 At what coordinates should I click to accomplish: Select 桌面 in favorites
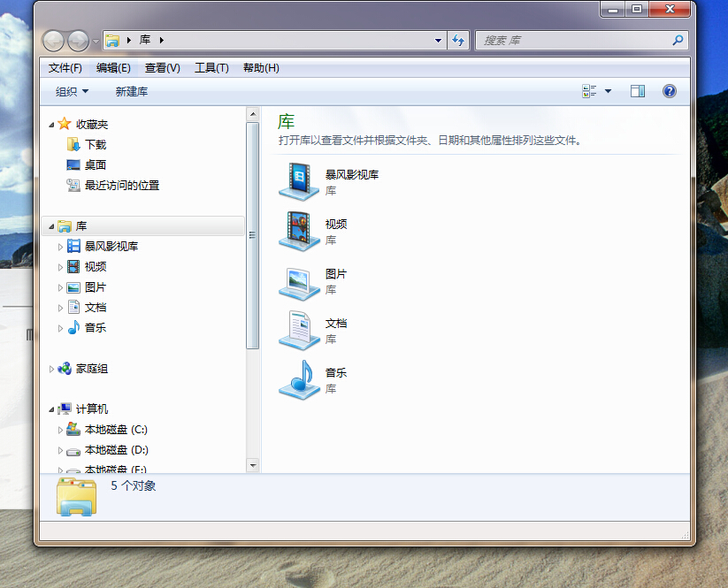click(96, 164)
